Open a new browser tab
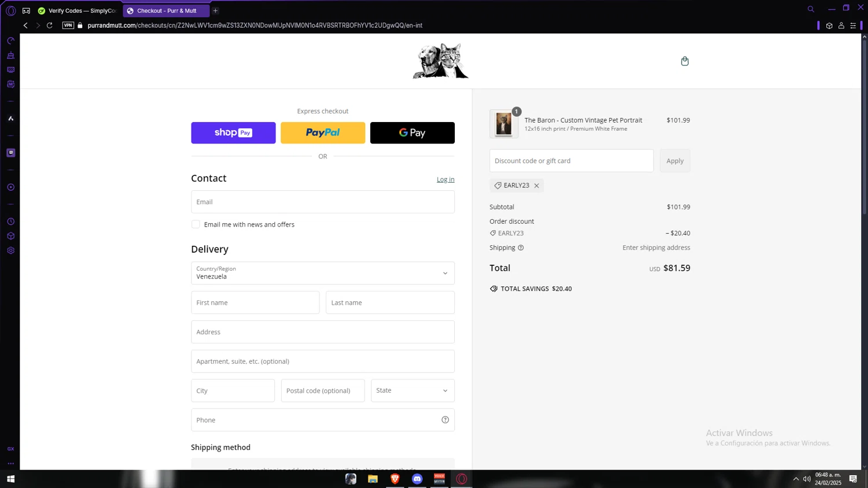 coord(215,10)
